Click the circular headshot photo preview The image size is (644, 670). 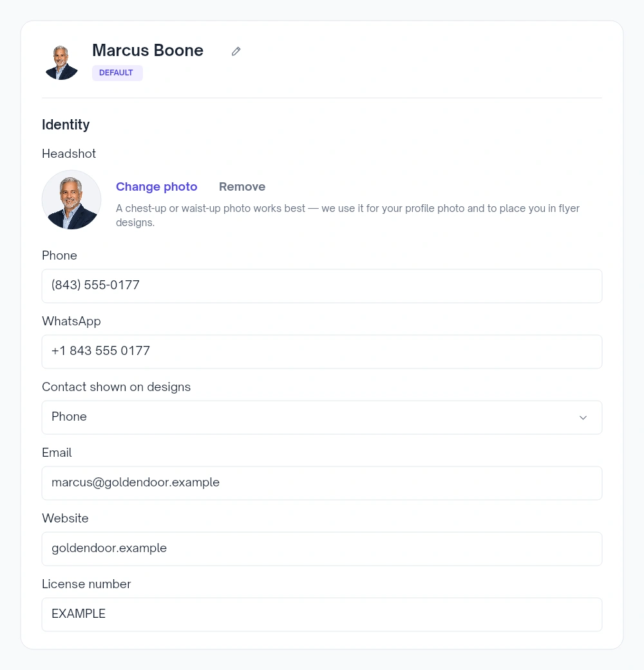coord(71,200)
